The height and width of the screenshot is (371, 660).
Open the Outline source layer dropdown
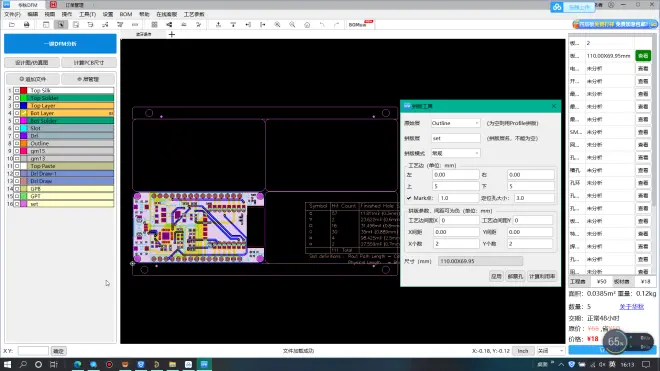point(455,123)
